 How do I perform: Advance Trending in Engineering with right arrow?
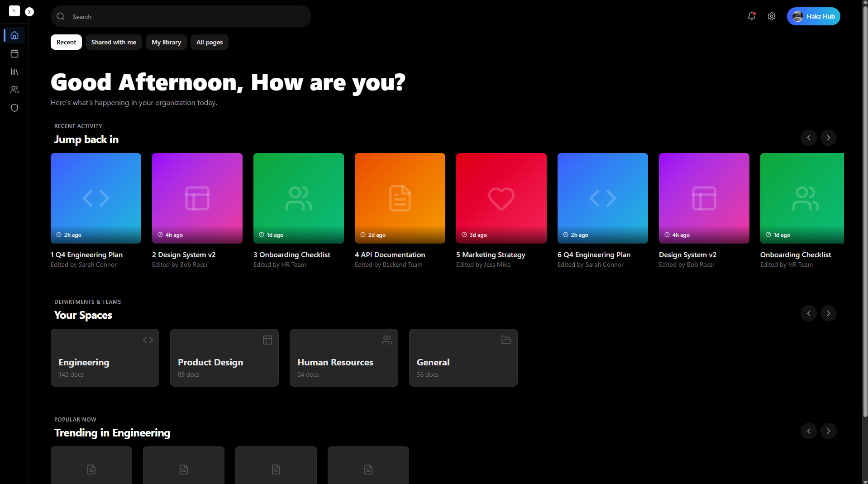pos(829,431)
